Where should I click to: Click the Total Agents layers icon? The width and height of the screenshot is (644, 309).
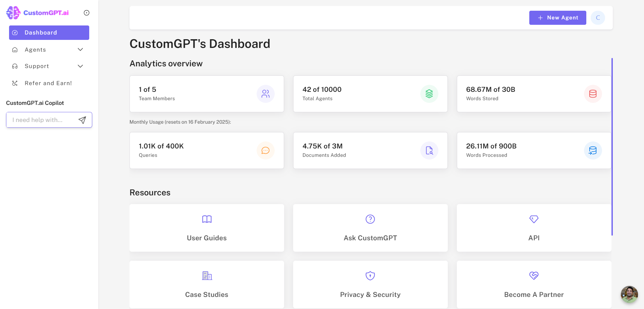pyautogui.click(x=429, y=94)
